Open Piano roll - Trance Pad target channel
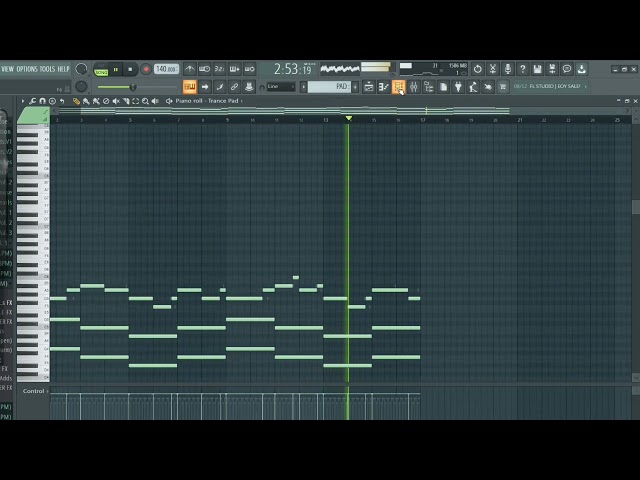Image resolution: width=640 pixels, height=480 pixels. [207, 101]
